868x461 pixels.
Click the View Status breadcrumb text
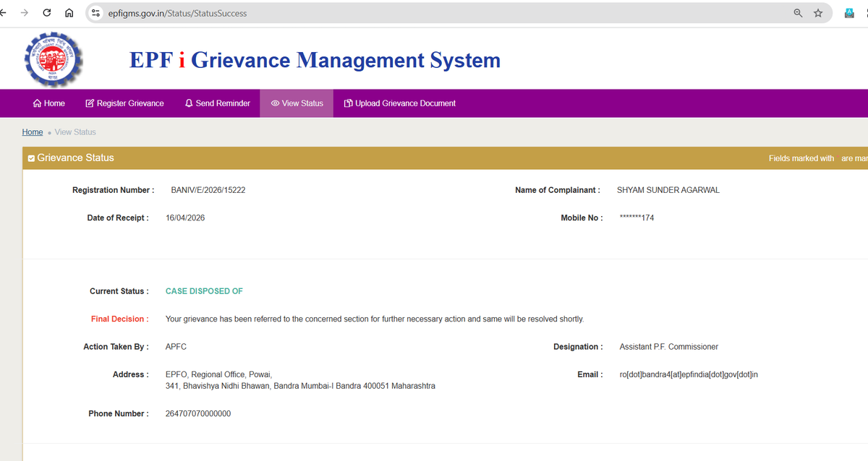coord(75,132)
